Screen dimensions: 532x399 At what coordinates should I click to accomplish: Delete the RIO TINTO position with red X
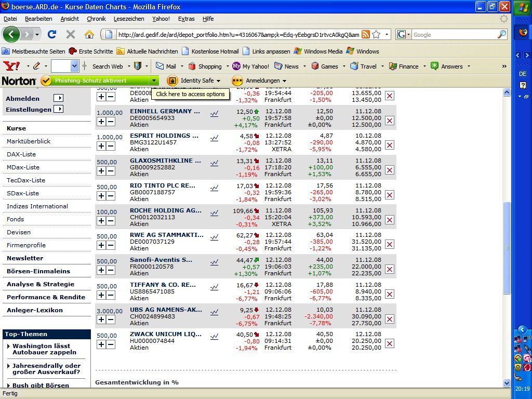click(x=390, y=195)
